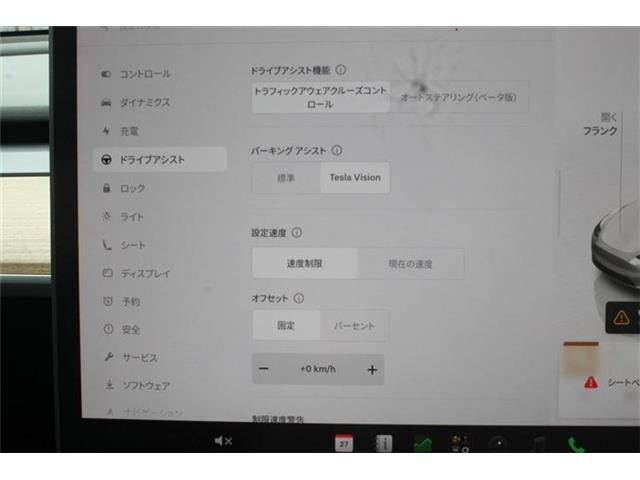Tap the red seatbelt warning icon
640x480 pixels.
(591, 382)
